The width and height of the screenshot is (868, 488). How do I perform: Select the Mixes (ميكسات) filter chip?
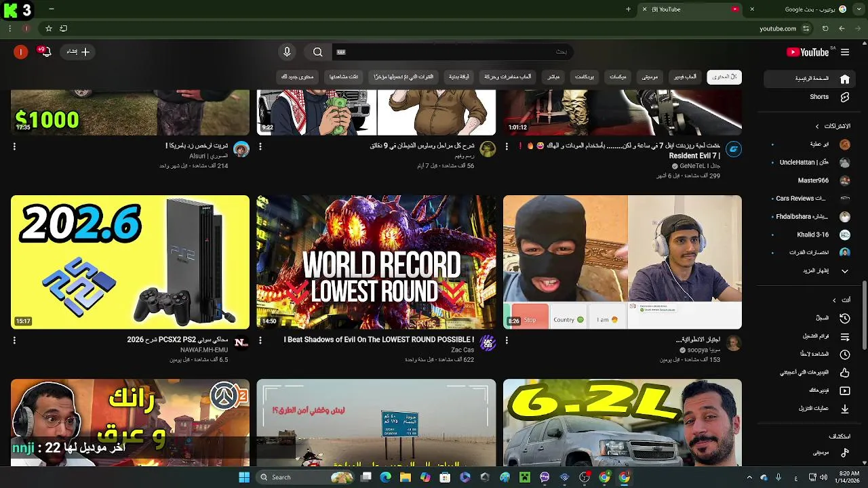(618, 77)
